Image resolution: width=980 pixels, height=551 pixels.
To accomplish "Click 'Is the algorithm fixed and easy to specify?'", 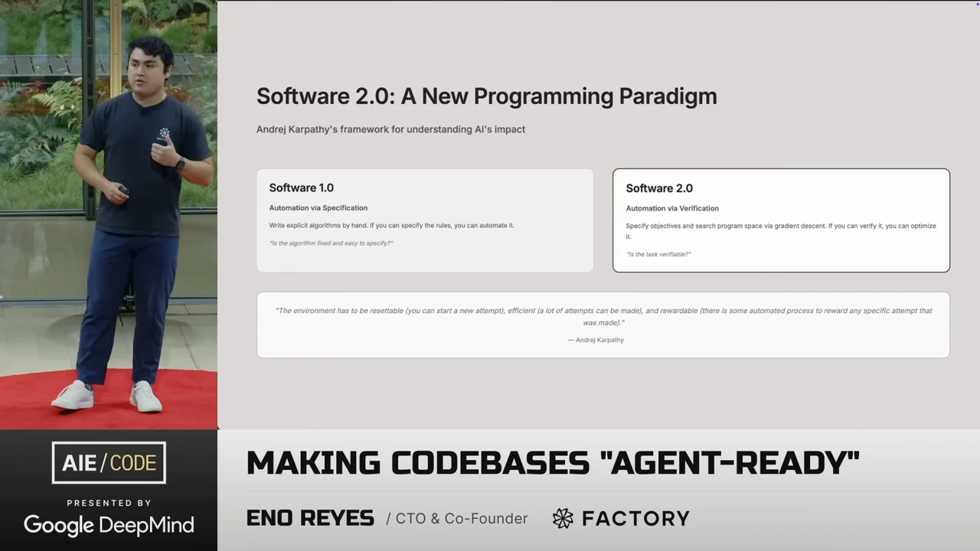I will 331,243.
